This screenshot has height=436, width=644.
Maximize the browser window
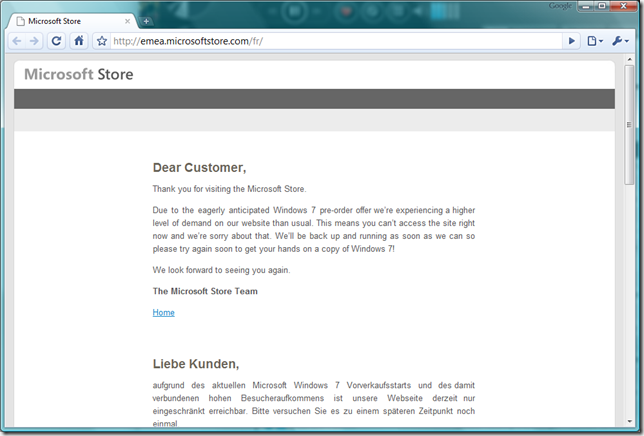pos(602,6)
